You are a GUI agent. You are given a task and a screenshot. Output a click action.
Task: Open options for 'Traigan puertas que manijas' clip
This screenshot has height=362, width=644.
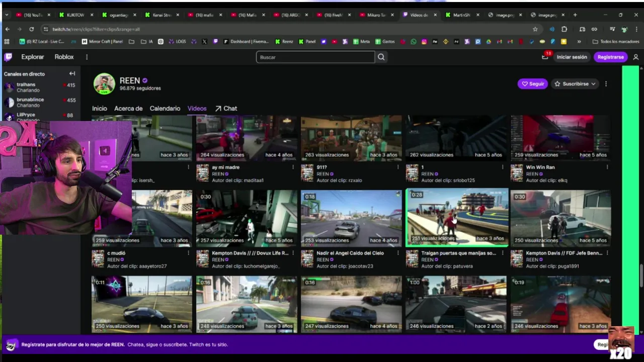502,253
